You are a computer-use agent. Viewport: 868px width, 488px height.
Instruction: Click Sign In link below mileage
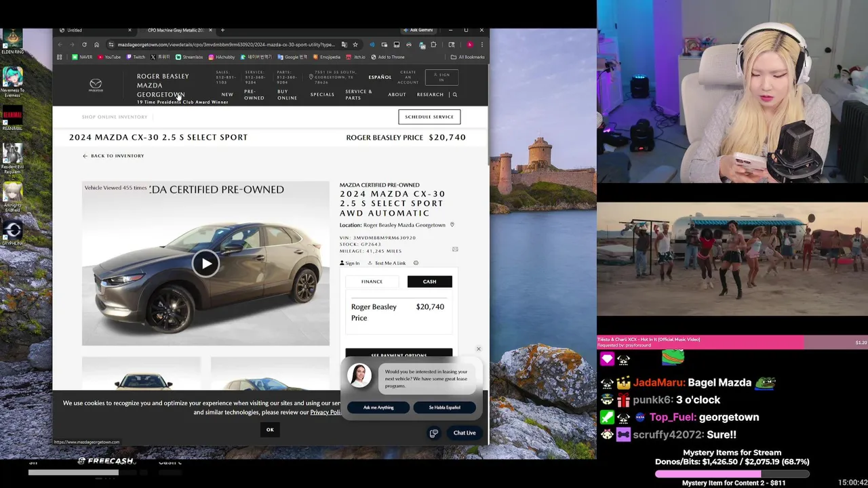tap(349, 263)
